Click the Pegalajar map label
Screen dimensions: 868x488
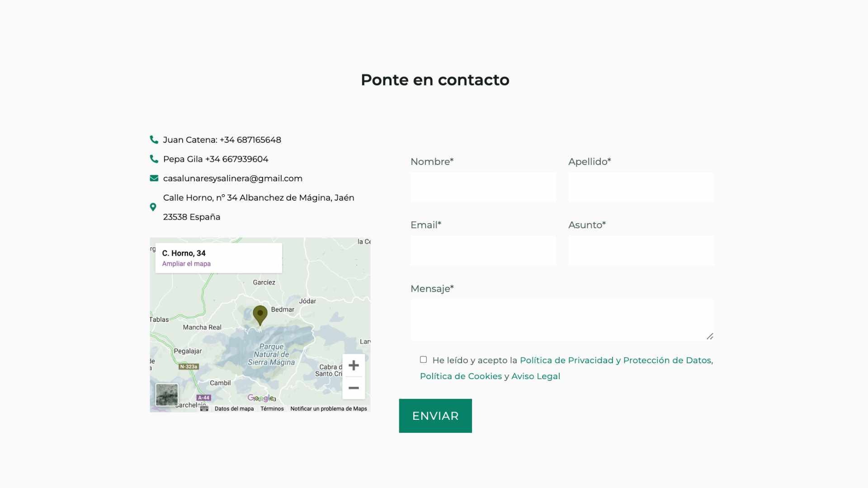point(188,351)
